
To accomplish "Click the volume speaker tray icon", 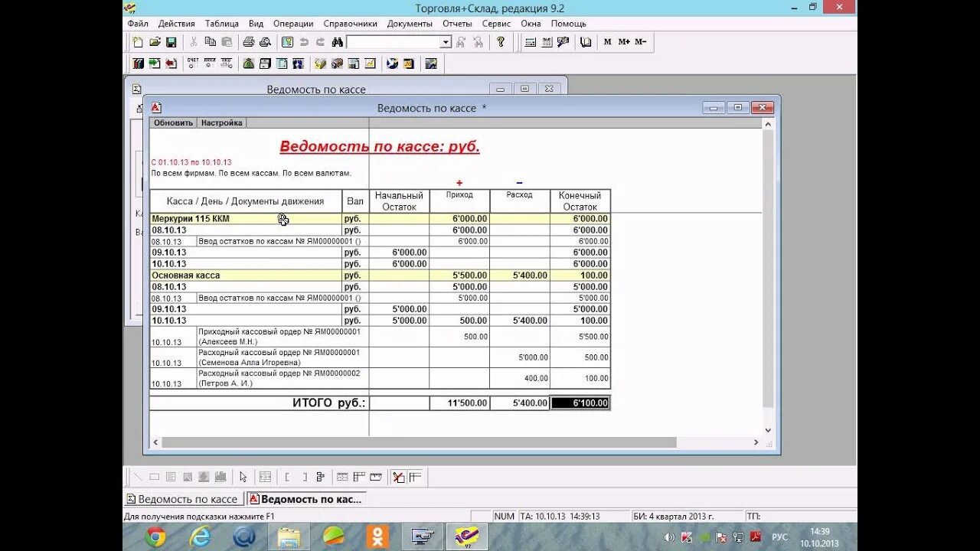I will click(669, 536).
